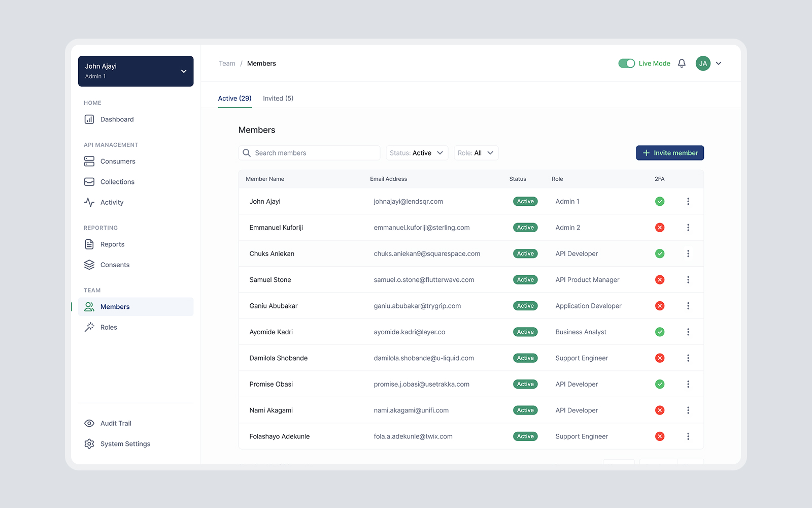Select Consumers under API Management
Viewport: 812px width, 508px height.
coord(117,161)
